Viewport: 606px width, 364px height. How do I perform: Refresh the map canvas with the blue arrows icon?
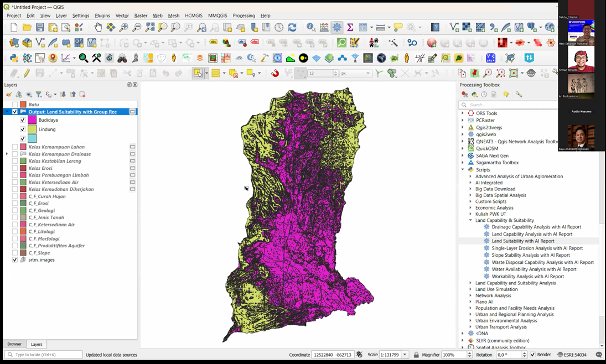click(x=292, y=27)
